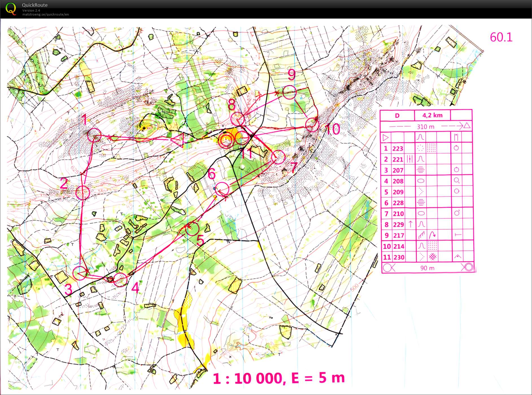
Task: Click control circle 5 on the map
Action: click(192, 229)
